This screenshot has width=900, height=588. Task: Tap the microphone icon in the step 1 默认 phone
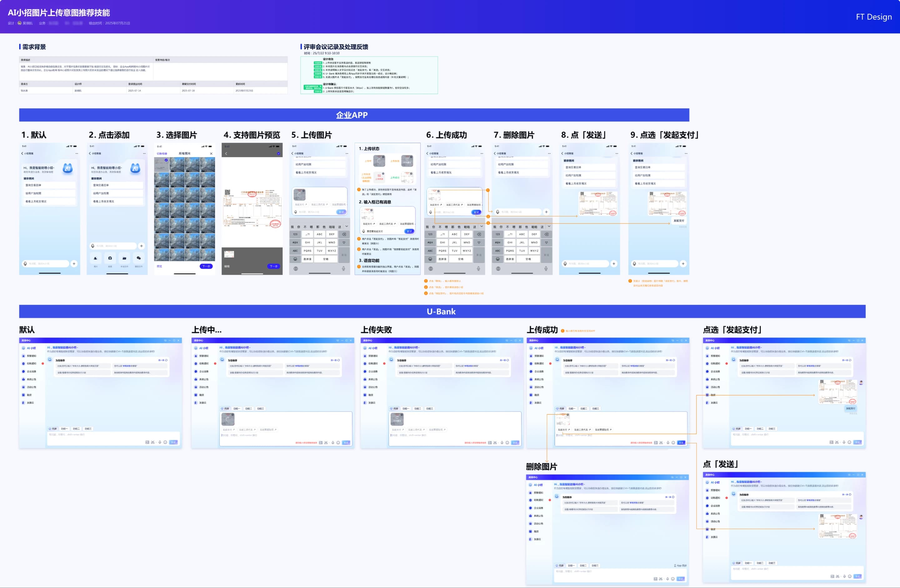pyautogui.click(x=25, y=264)
